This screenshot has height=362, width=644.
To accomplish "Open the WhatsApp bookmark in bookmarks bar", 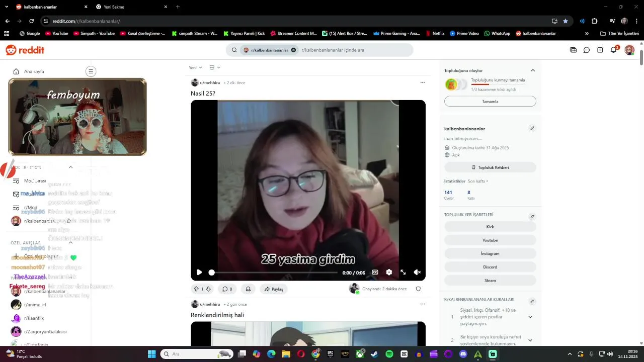I will 497,34.
